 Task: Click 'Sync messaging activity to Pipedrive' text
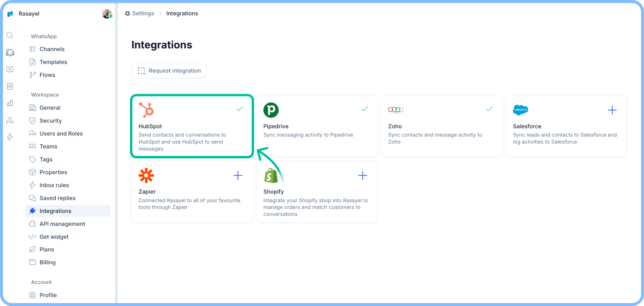point(308,135)
